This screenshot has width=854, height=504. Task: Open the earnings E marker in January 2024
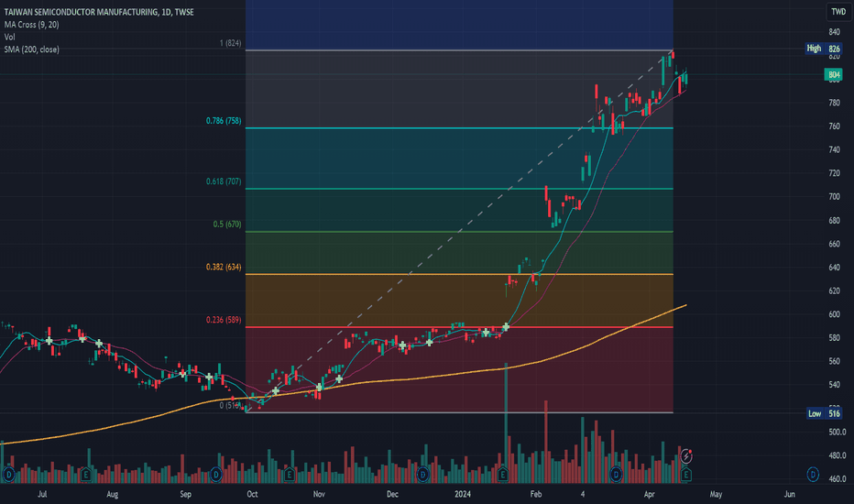503,475
